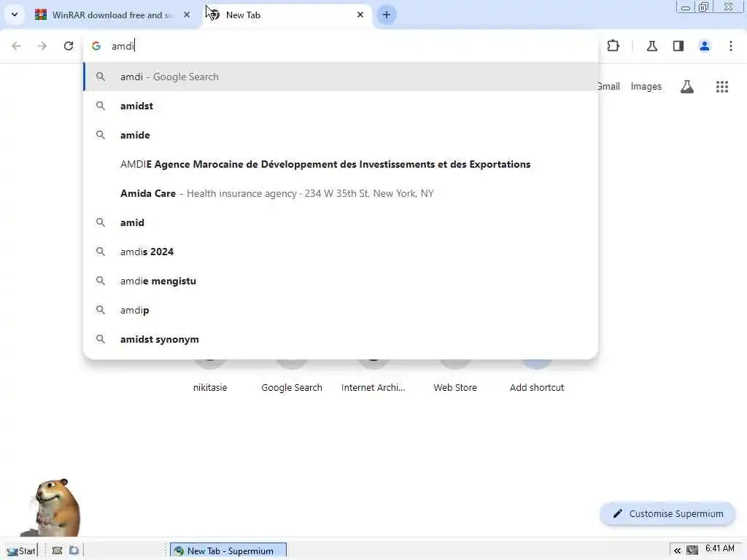This screenshot has height=560, width=747.
Task: Switch to the WinRAR download tab
Action: pos(113,15)
